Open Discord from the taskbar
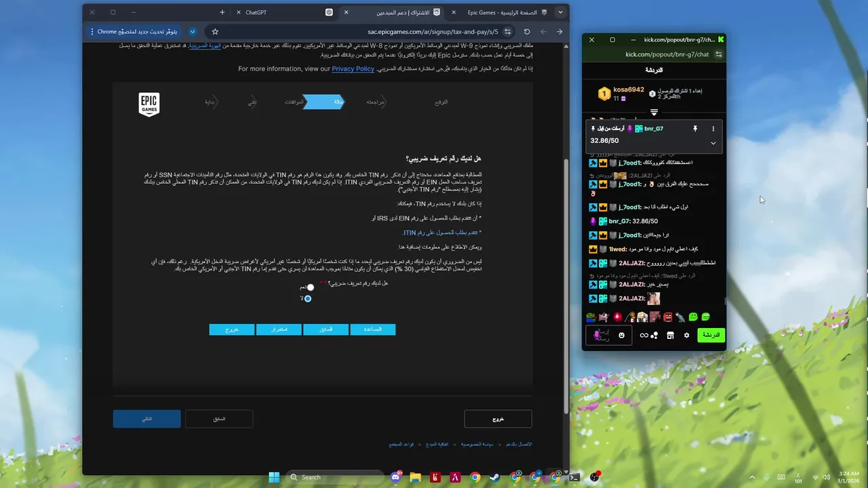Image resolution: width=868 pixels, height=488 pixels. coord(395,477)
